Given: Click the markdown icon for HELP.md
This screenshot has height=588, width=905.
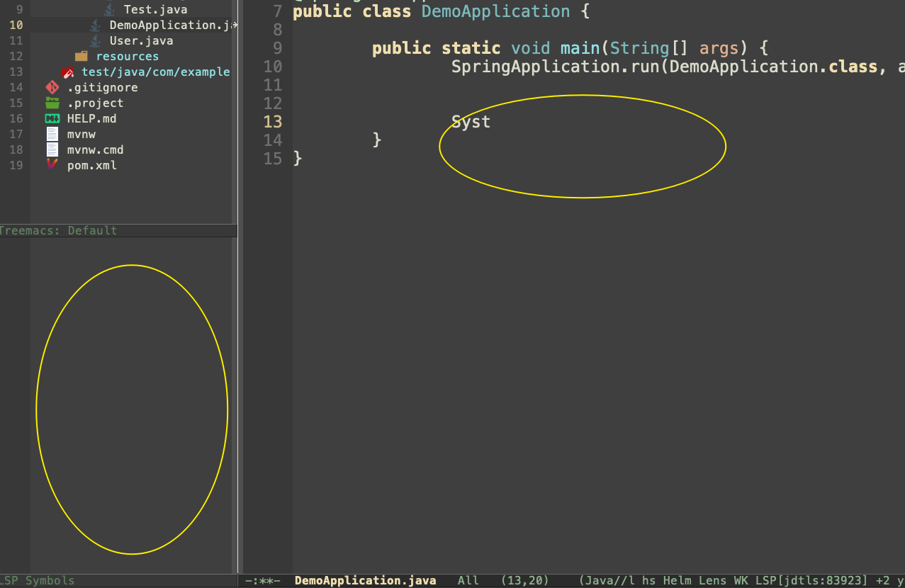Looking at the screenshot, I should (x=52, y=119).
